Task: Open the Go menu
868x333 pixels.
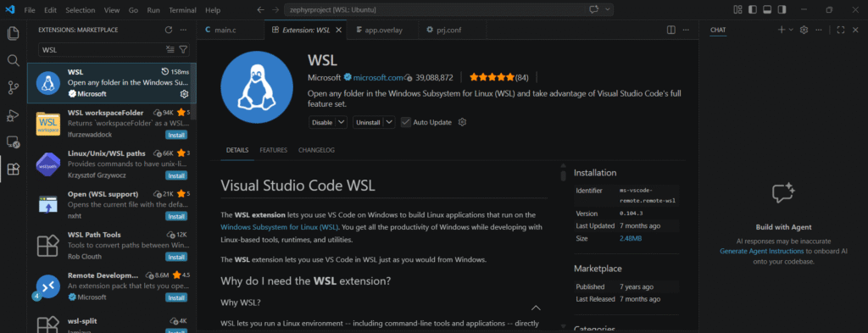Action: tap(133, 10)
